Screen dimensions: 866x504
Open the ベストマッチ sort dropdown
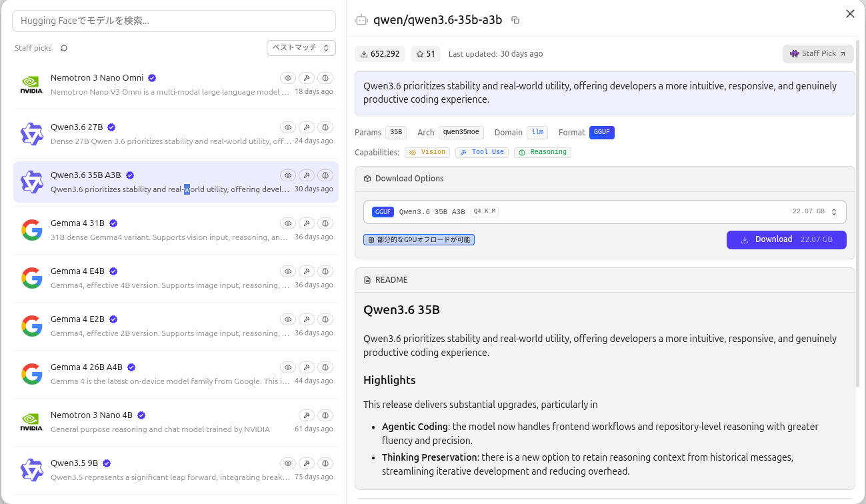(301, 48)
